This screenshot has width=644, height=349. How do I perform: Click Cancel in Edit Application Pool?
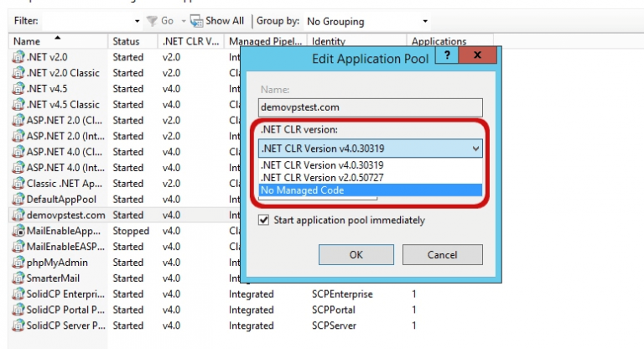click(x=443, y=255)
